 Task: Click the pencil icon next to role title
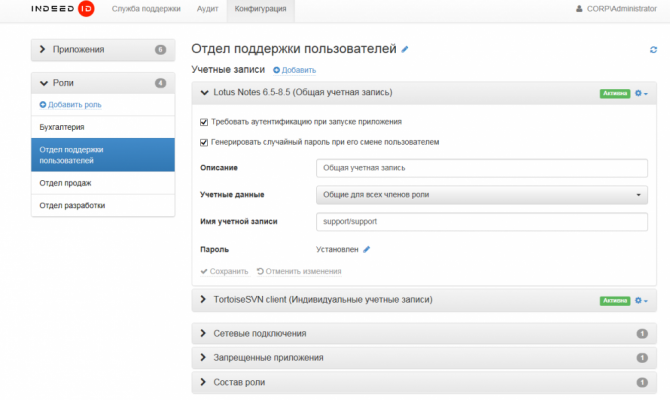pos(405,50)
